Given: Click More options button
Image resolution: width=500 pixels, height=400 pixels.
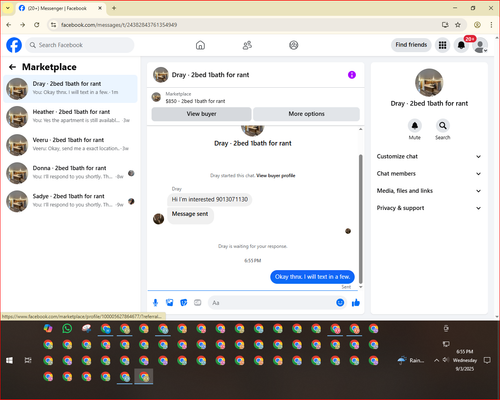Looking at the screenshot, I should 306,114.
